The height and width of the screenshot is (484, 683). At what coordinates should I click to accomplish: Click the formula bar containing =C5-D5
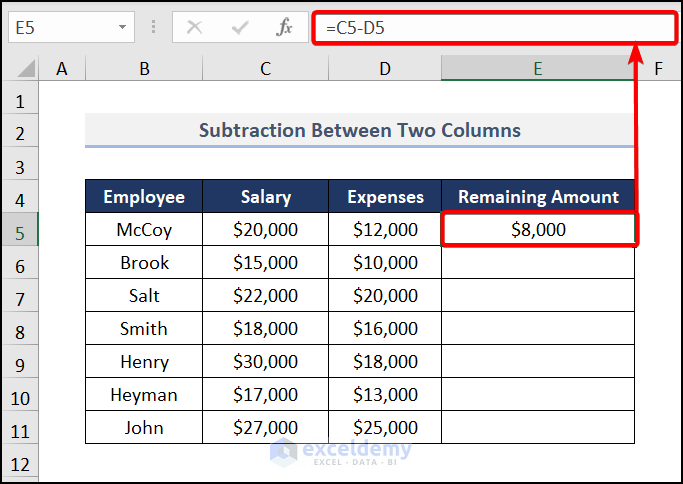(495, 27)
